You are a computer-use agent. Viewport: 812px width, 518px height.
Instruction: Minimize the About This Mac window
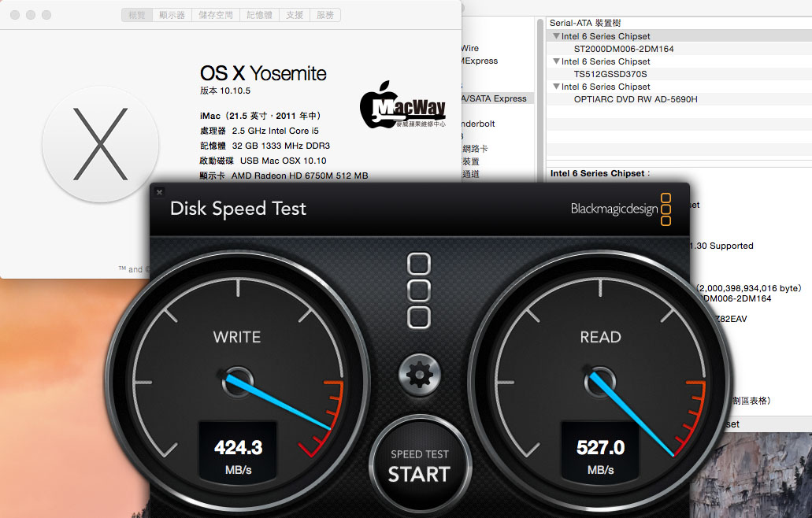pyautogui.click(x=31, y=15)
